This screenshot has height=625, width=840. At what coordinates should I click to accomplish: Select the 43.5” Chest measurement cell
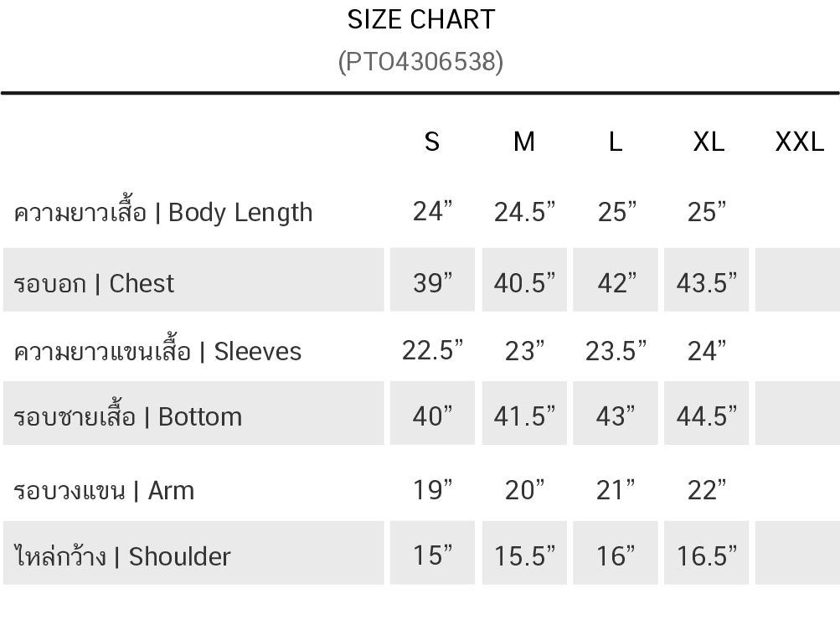point(707,282)
